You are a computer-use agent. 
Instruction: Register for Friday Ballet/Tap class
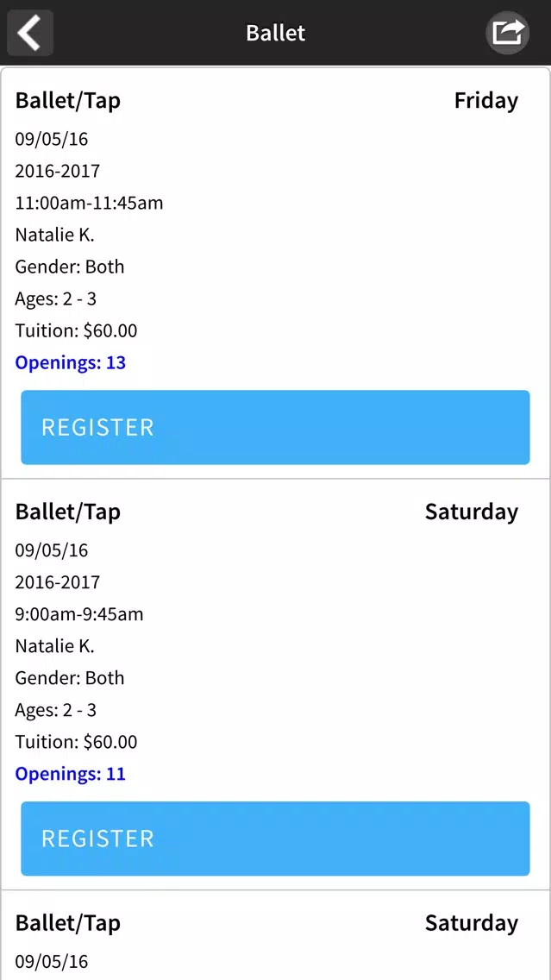point(276,428)
